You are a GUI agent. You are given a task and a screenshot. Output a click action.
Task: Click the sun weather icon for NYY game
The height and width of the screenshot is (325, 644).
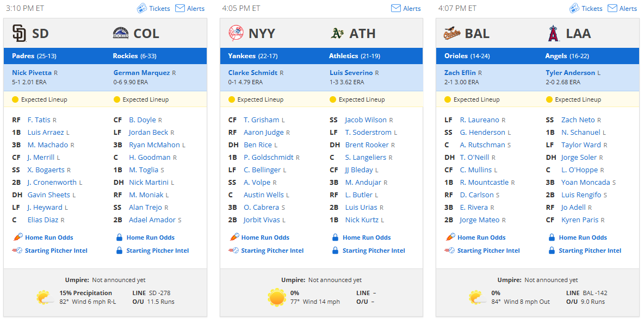tap(277, 297)
